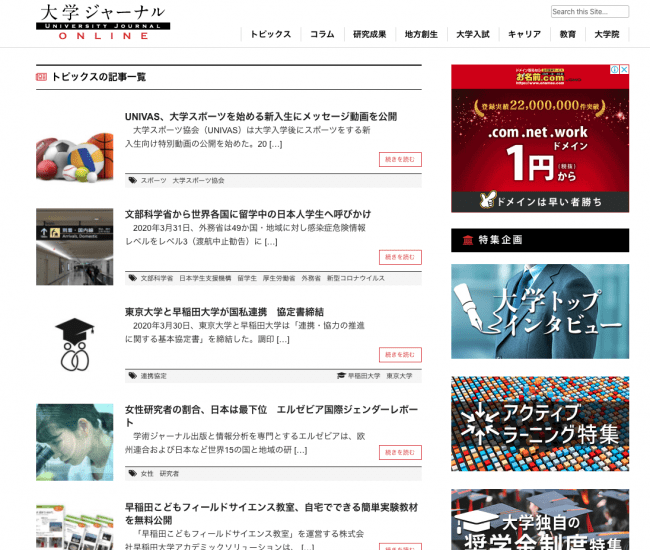The width and height of the screenshot is (650, 550).
Task: Open the 大学トップインタビュー banner
Action: [x=540, y=311]
